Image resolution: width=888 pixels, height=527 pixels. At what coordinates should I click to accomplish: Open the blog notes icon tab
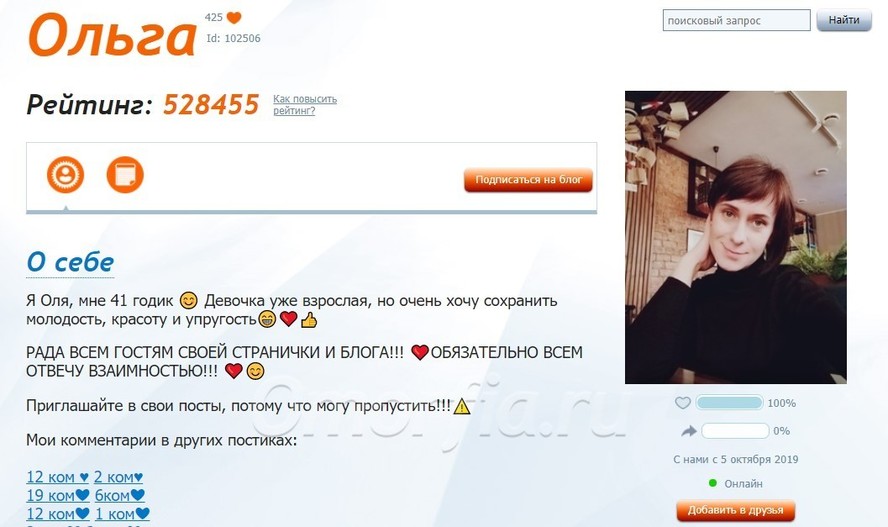(x=125, y=174)
